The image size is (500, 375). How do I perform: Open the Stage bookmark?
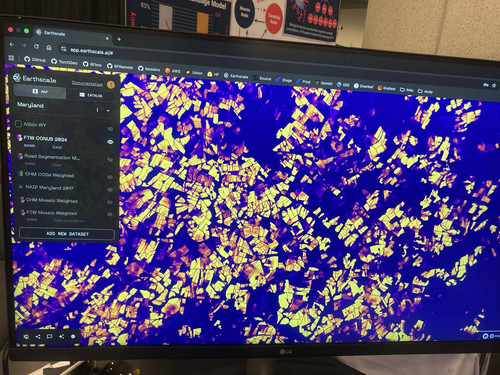click(x=284, y=80)
